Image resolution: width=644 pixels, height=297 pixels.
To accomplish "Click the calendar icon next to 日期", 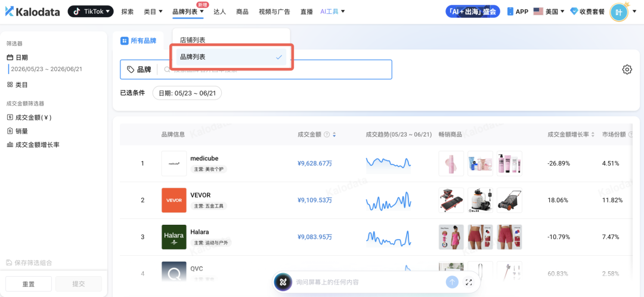I will (x=10, y=57).
